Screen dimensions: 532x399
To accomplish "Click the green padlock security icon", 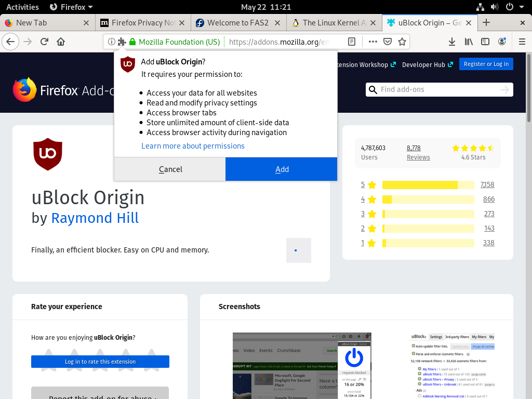I will pos(132,42).
